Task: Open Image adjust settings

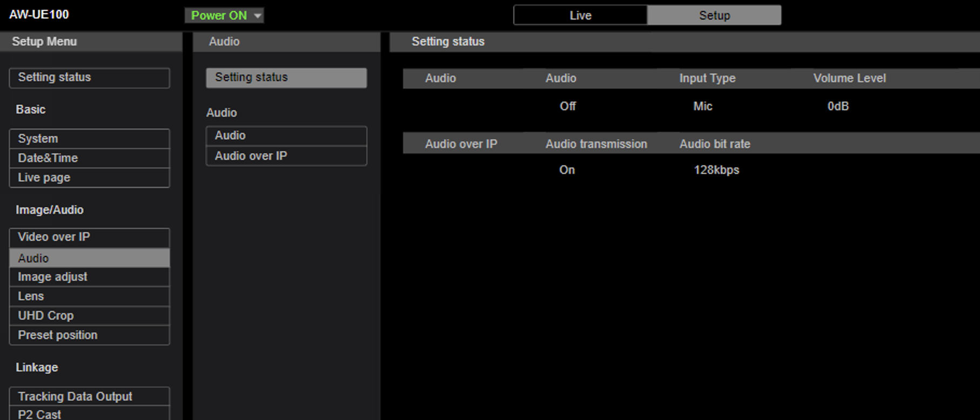Action: click(90, 276)
